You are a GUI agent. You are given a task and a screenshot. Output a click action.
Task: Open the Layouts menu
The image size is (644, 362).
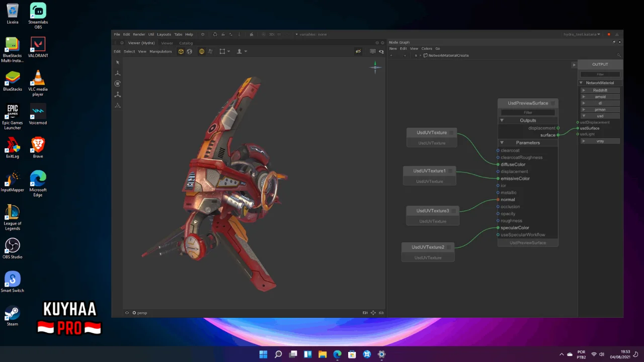[x=164, y=34]
